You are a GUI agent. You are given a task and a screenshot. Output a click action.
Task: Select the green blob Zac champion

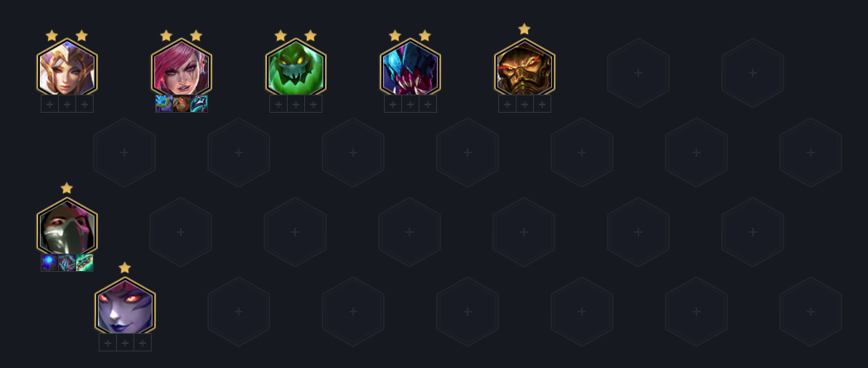[296, 67]
